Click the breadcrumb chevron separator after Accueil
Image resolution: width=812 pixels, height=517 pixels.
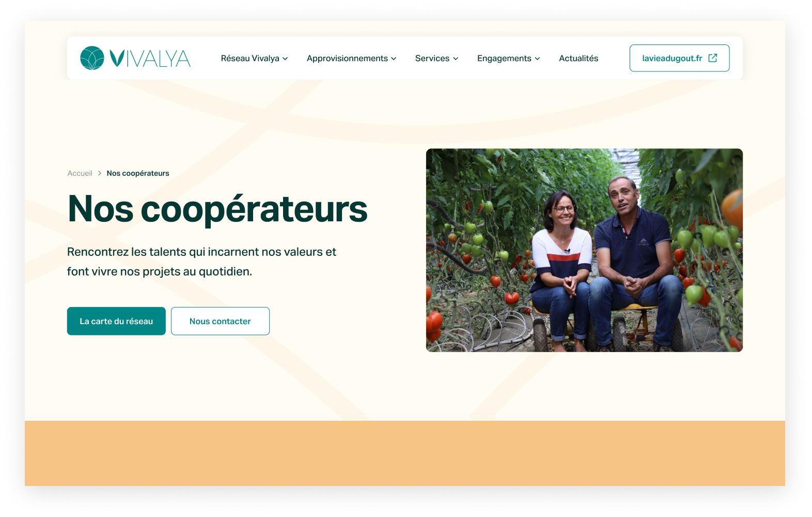click(100, 173)
